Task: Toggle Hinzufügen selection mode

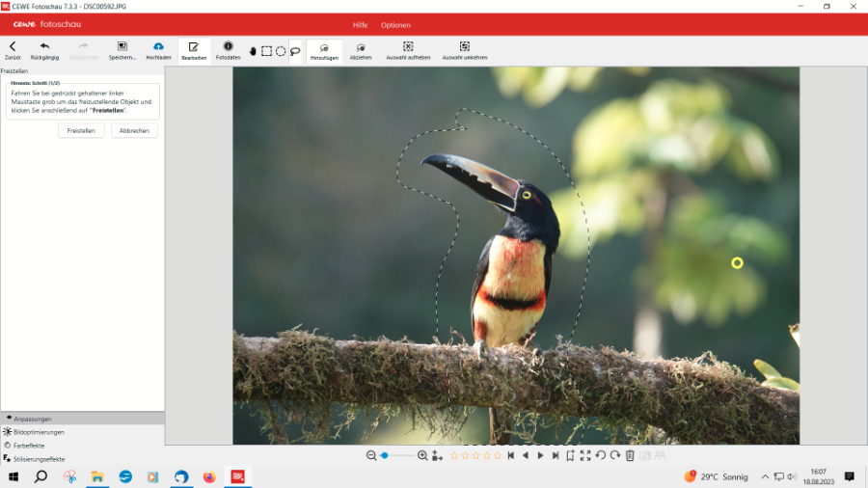Action: pos(324,51)
